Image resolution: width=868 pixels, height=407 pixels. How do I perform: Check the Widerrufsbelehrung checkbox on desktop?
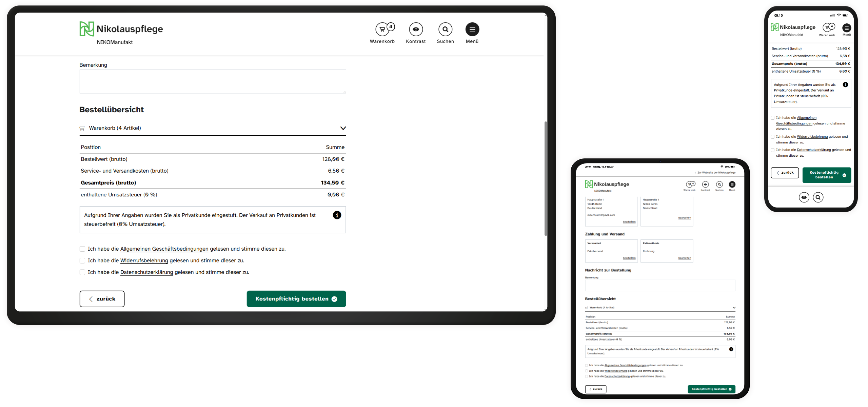pos(82,260)
